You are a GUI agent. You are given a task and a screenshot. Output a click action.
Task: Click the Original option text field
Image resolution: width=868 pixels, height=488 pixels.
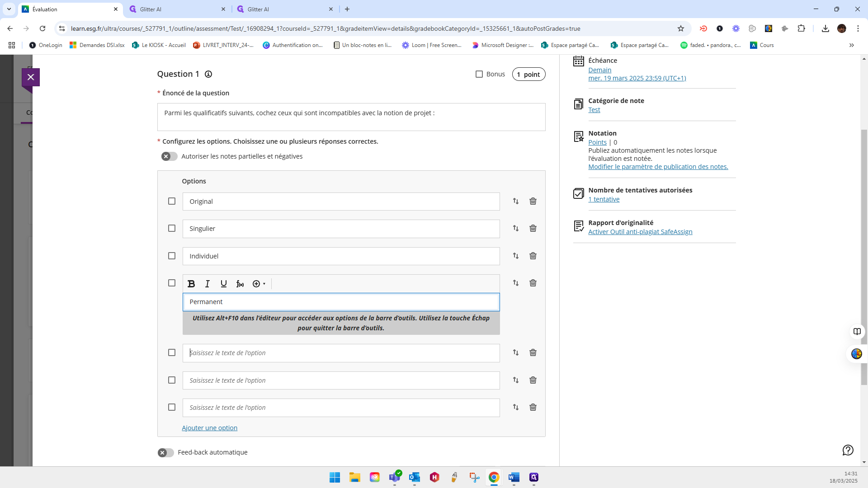coord(341,202)
